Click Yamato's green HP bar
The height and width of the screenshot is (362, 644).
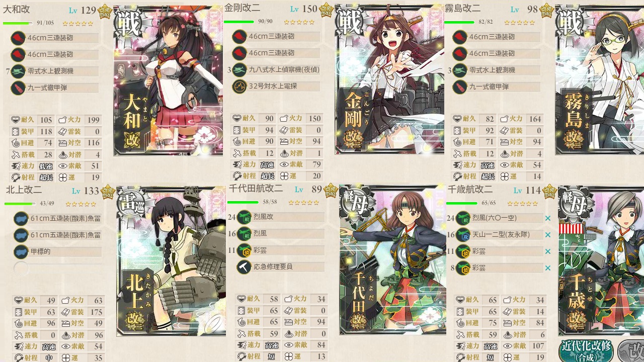18,23
